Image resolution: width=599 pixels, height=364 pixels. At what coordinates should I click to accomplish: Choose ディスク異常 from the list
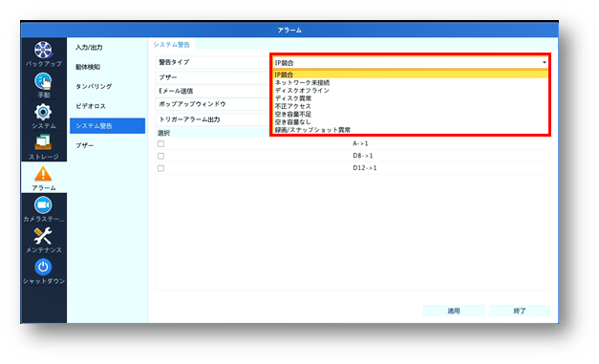tap(411, 98)
